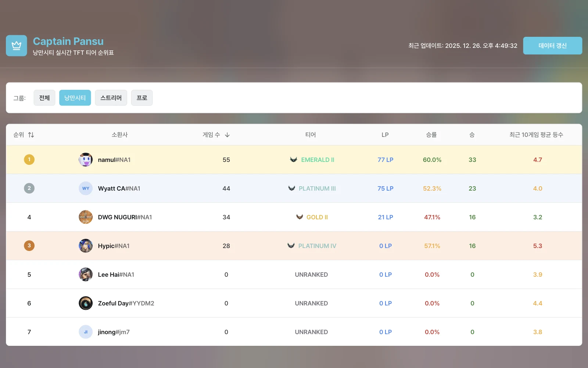Click summoner name Zoeful Day#YYDM2
Image resolution: width=588 pixels, height=368 pixels.
126,303
